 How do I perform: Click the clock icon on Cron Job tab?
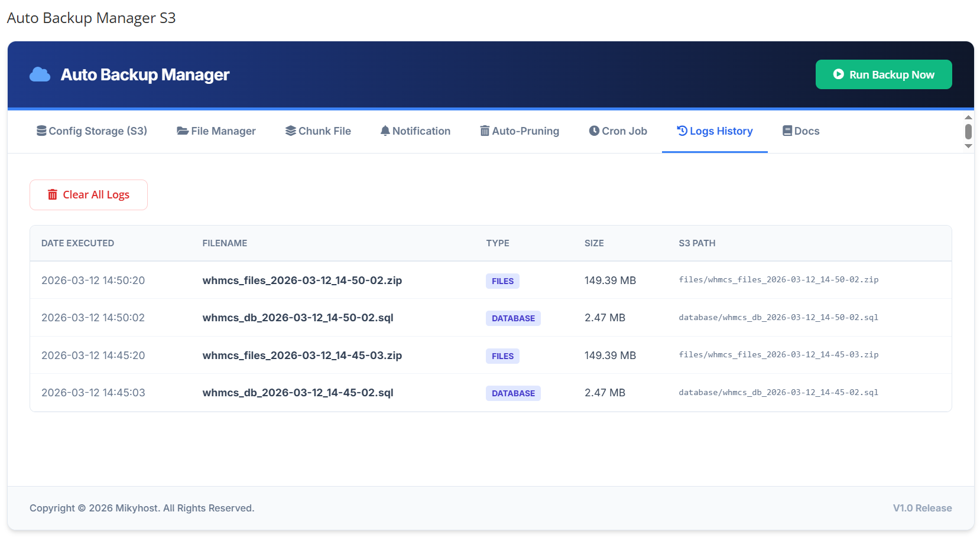click(594, 131)
